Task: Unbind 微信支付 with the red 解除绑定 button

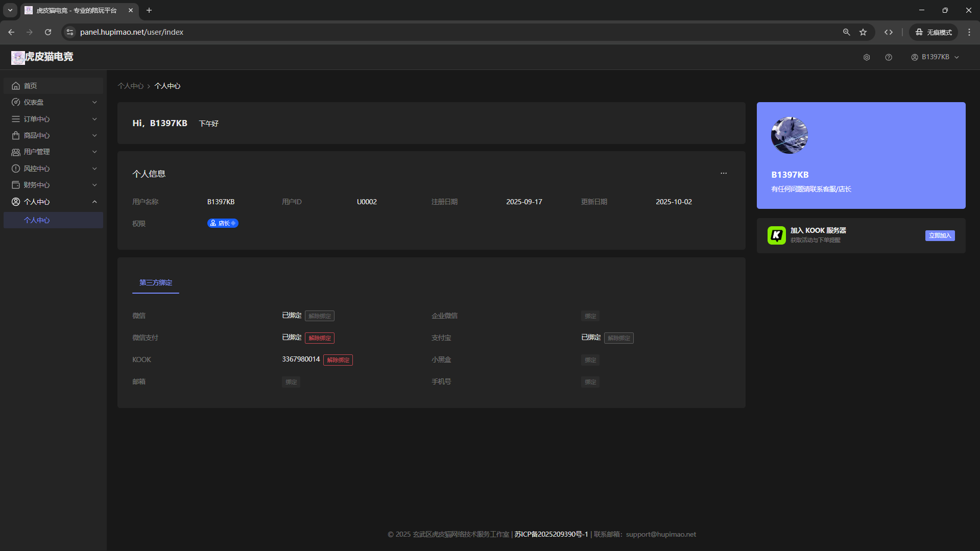Action: 320,338
